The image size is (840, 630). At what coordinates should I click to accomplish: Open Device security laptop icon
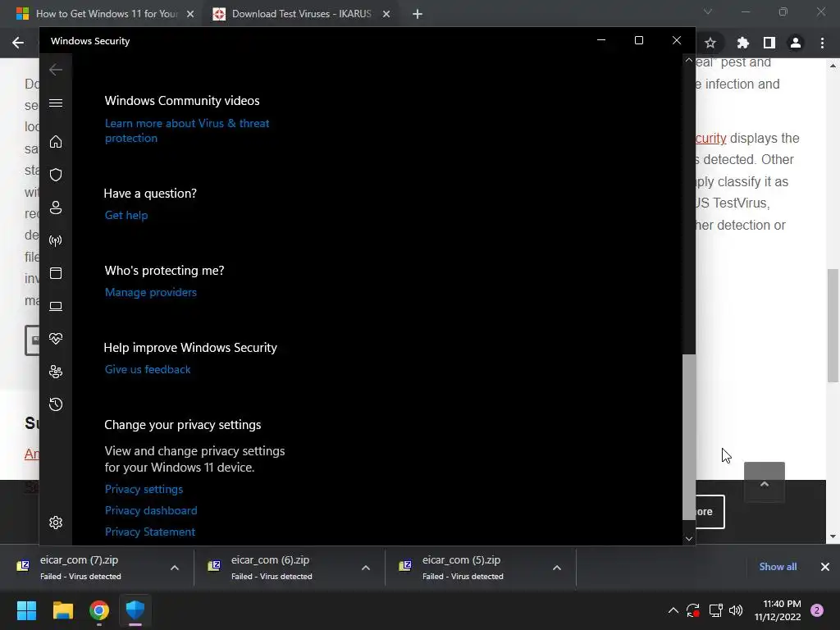click(x=56, y=307)
